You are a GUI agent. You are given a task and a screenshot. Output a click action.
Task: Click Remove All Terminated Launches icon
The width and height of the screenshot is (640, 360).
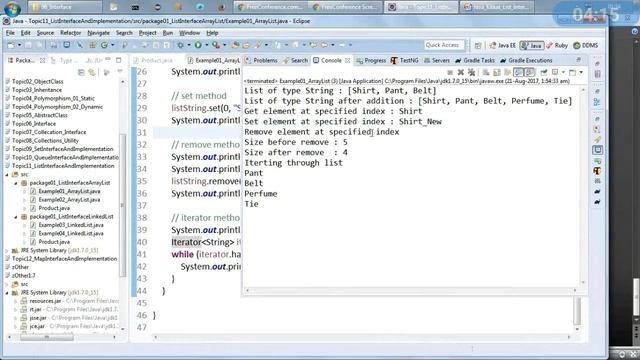point(471,72)
